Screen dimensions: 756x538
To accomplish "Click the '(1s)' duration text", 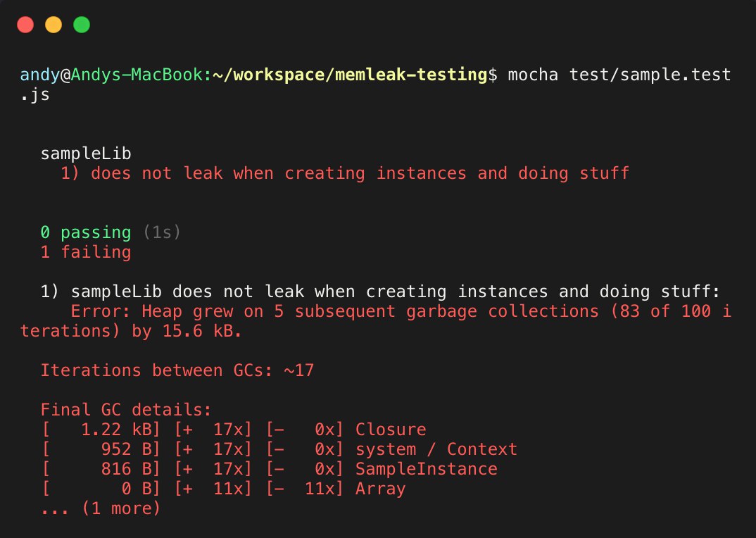I will tap(162, 232).
